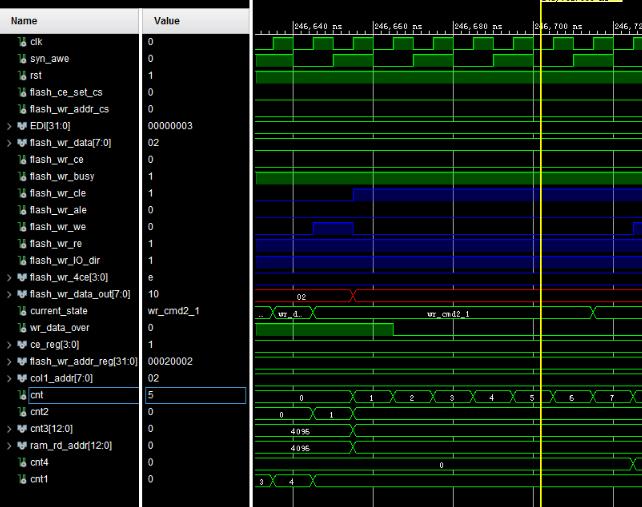Click the flash_wr_busy signal icon

pos(22,176)
